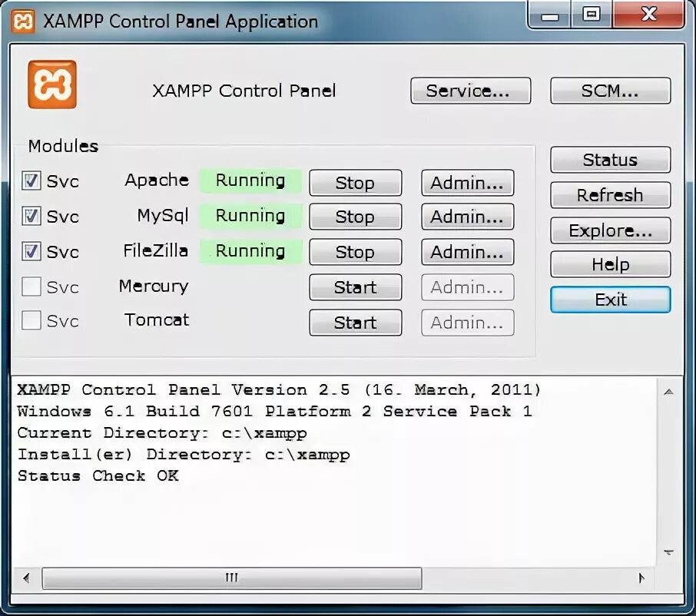Click the horizontal scroll right arrow
The image size is (696, 616).
(641, 578)
